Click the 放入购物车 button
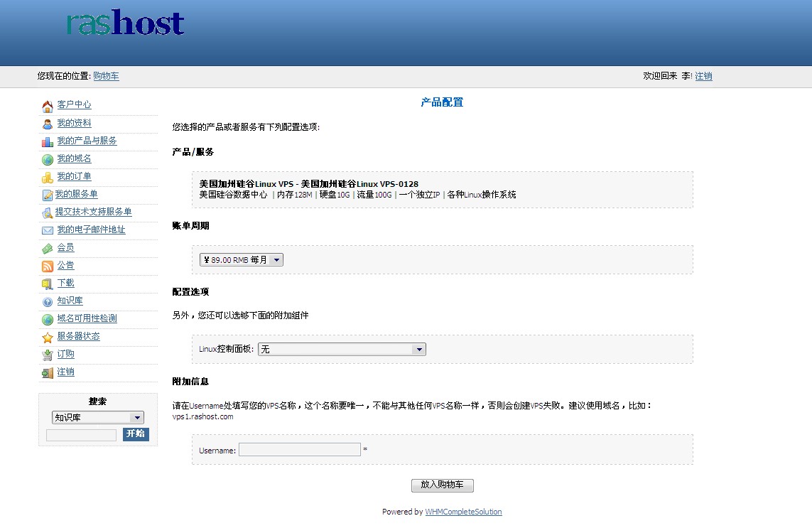This screenshot has width=812, height=528. [443, 485]
